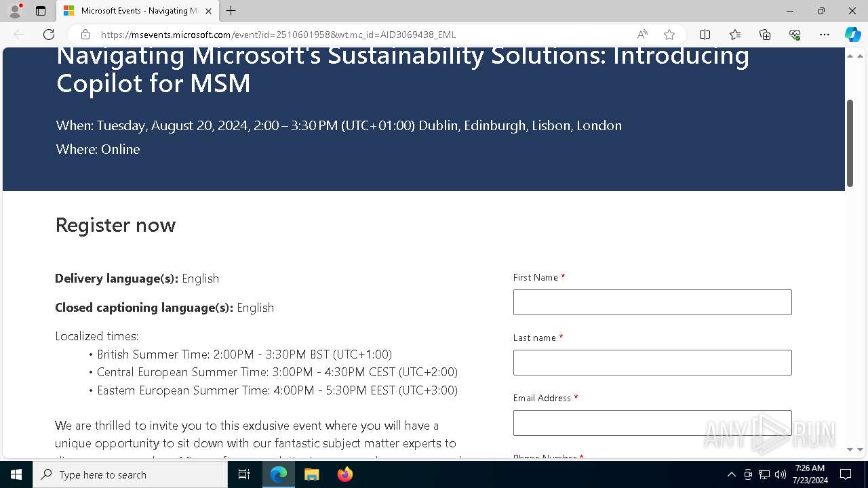Toggle split screen view
Viewport: 868px width, 488px height.
click(705, 35)
